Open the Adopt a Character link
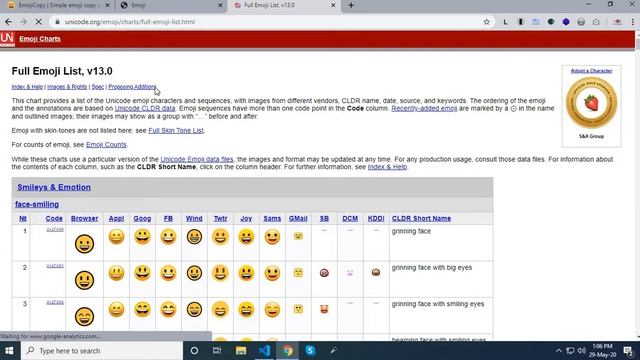Screen dimensions: 640x360 pos(591,71)
